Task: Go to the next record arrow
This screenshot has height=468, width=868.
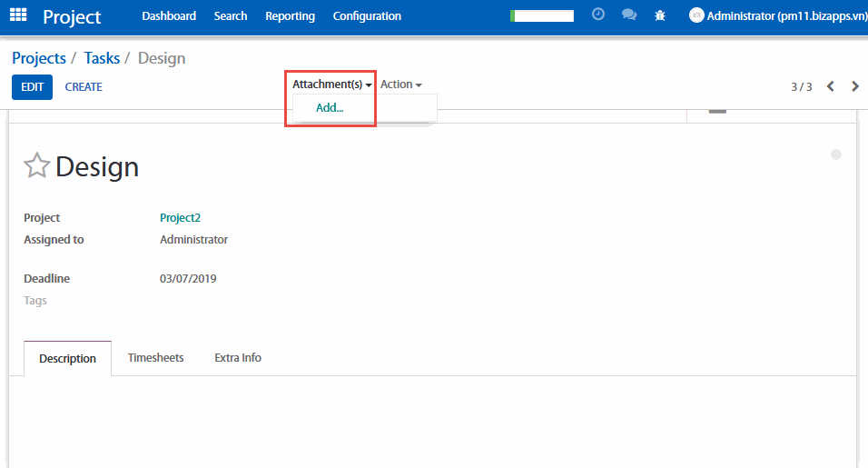Action: click(x=854, y=86)
